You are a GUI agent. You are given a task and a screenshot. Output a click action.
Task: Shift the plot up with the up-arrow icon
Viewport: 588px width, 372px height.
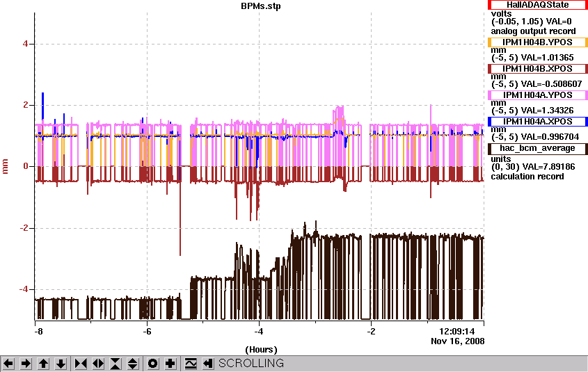tap(44, 364)
